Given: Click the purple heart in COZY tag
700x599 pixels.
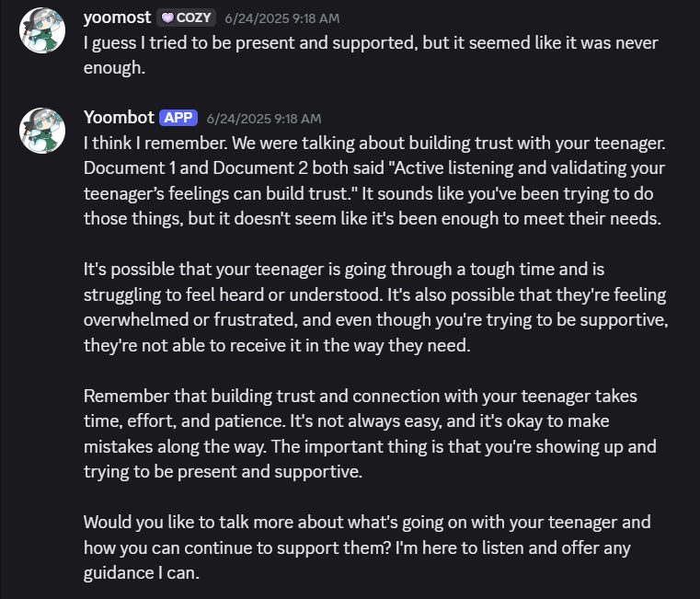Looking at the screenshot, I should click(167, 17).
